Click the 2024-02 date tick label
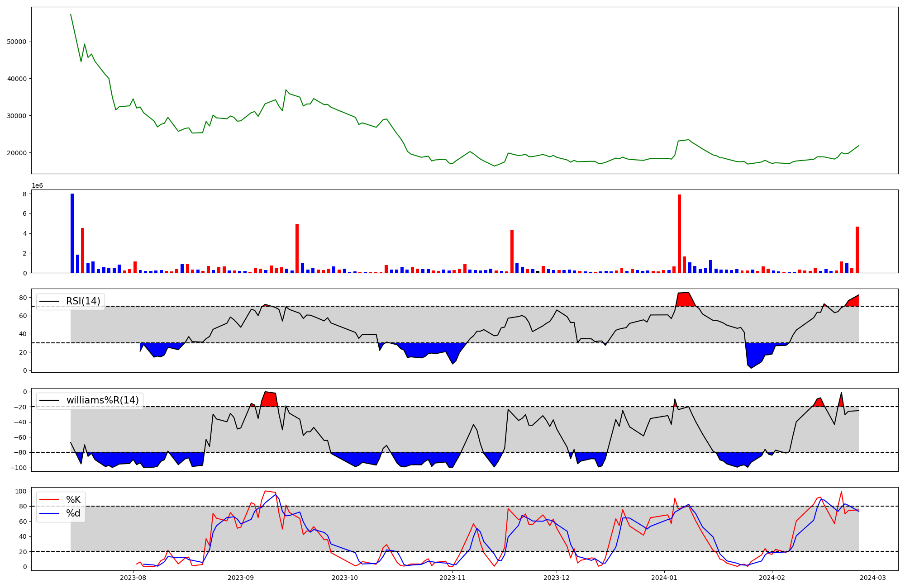905x588 pixels. pos(772,577)
